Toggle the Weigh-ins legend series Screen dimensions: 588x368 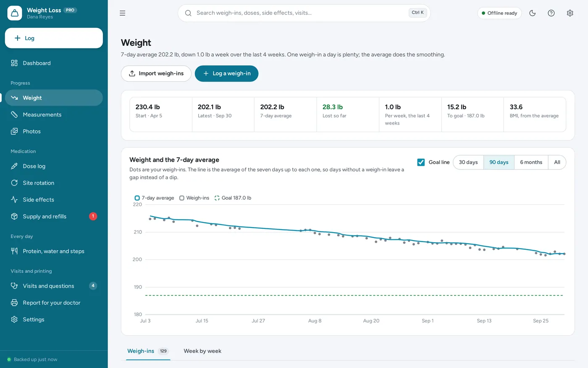194,198
